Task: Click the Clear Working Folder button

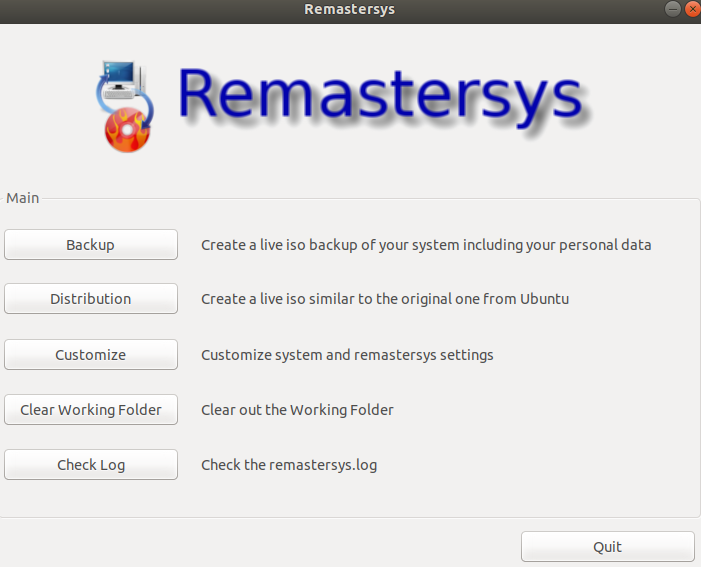Action: (x=91, y=410)
